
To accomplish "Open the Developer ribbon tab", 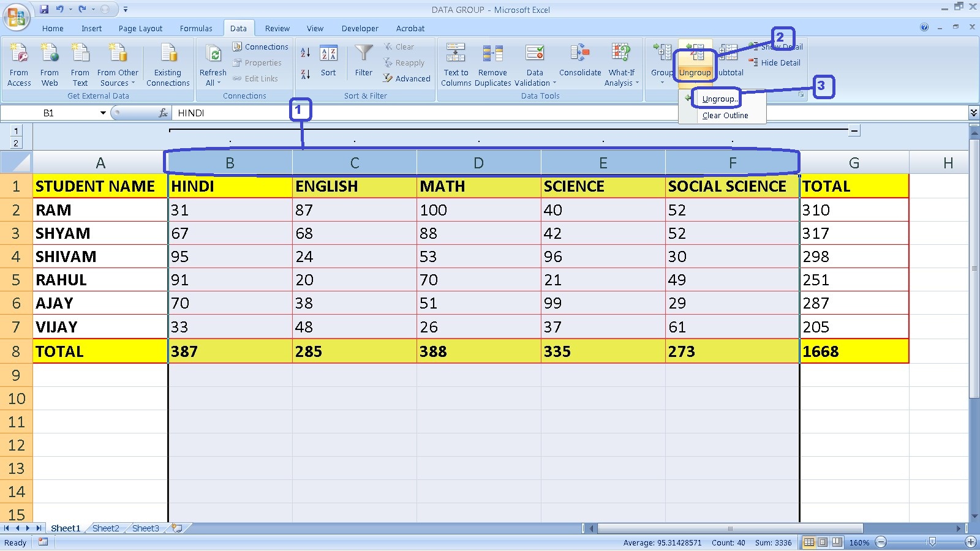I will [360, 28].
